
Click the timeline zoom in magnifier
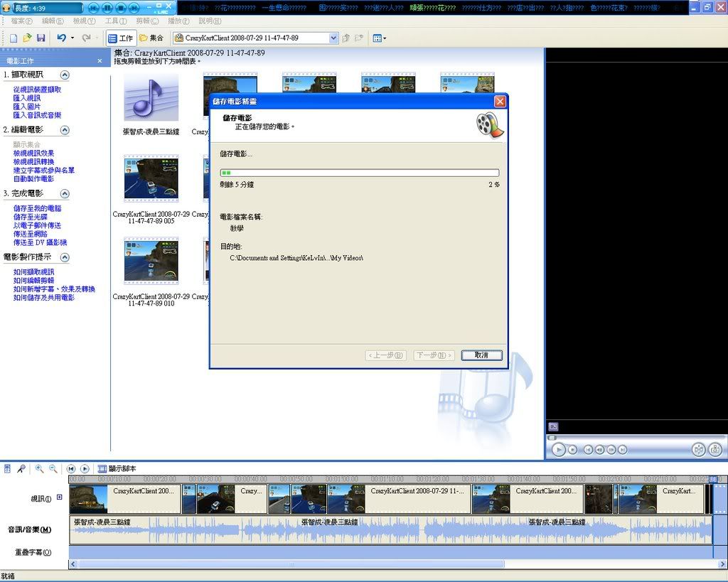coord(40,469)
